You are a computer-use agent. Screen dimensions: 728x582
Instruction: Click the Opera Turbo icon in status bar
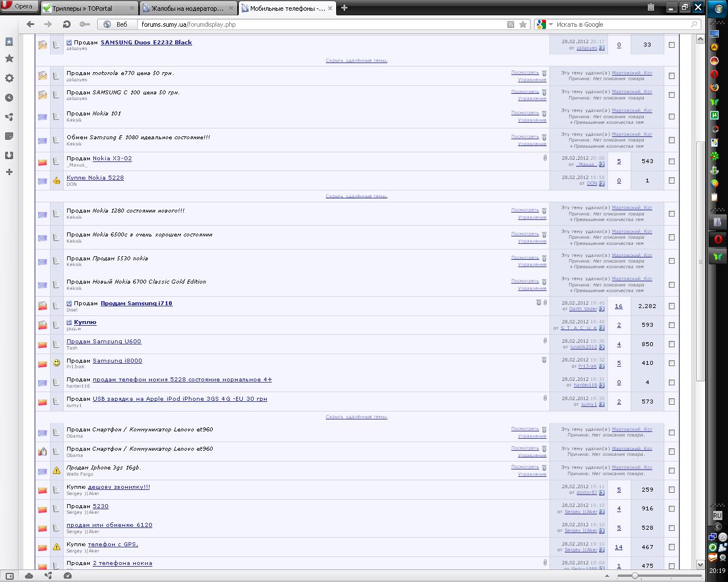click(x=68, y=576)
